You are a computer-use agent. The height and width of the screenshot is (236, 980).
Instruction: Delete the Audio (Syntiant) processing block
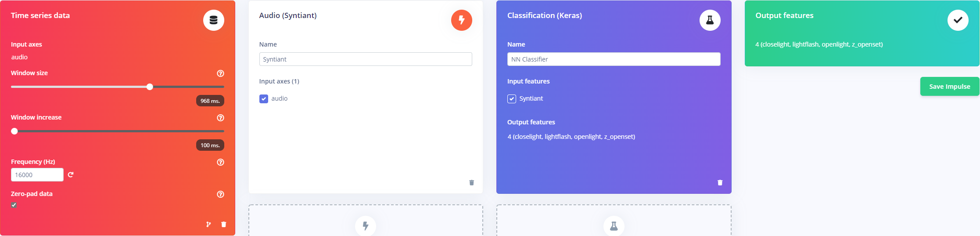pyautogui.click(x=472, y=182)
